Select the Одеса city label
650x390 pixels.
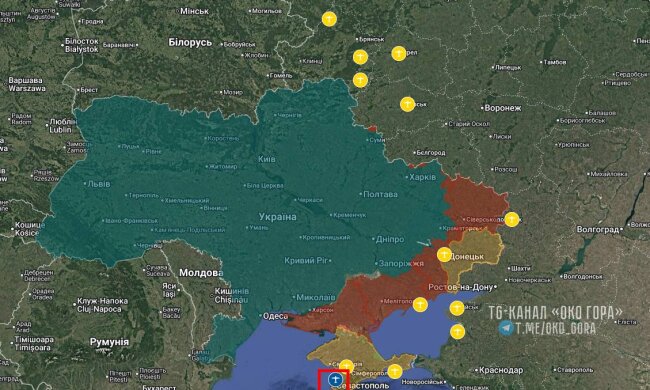pos(275,317)
